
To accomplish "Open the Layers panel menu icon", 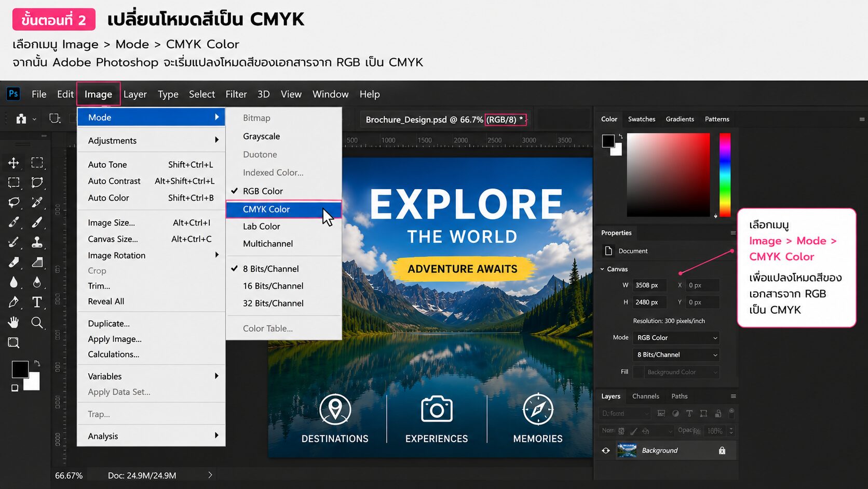I will coord(733,396).
